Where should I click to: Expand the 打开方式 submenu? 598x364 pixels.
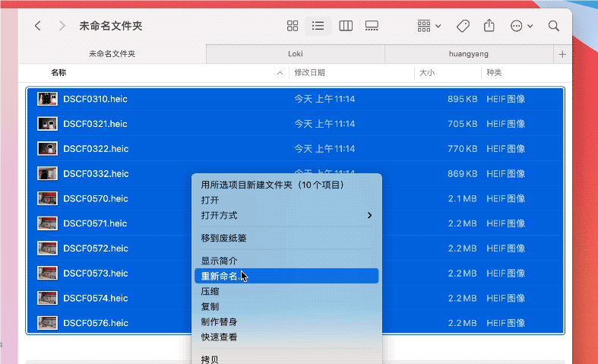coord(286,215)
